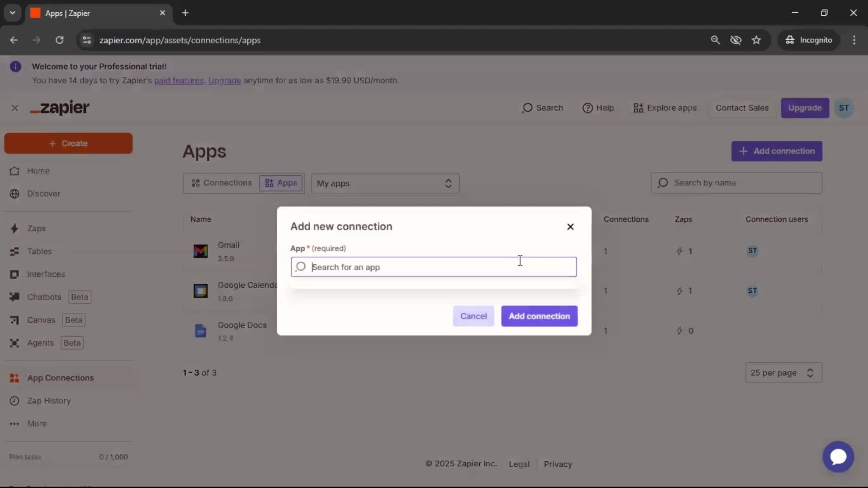This screenshot has width=868, height=488.
Task: Click the trial banner info icon
Action: click(15, 67)
